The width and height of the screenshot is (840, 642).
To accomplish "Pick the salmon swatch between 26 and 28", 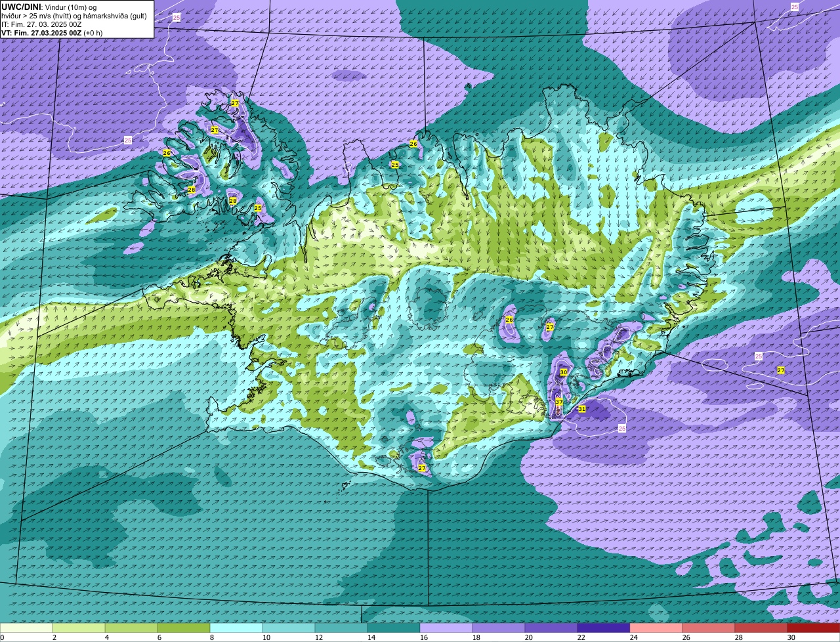I will (709, 628).
